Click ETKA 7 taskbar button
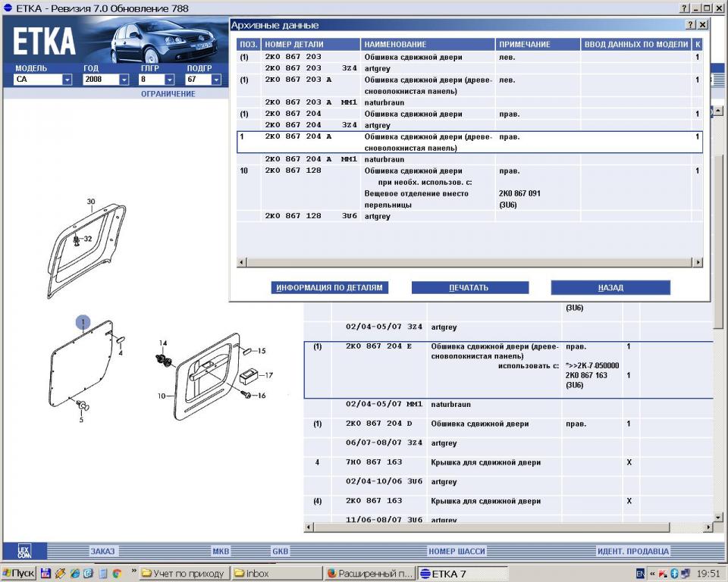This screenshot has width=728, height=582. click(x=463, y=574)
